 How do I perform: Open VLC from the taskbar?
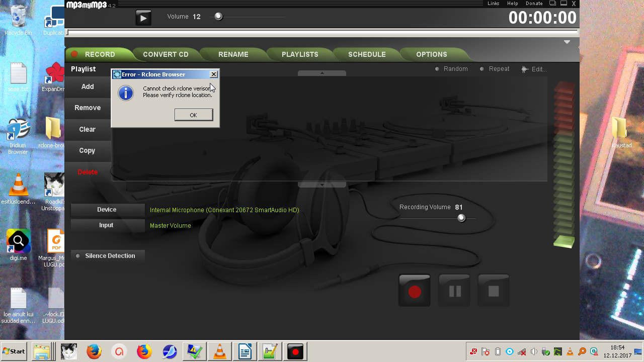[x=220, y=351]
